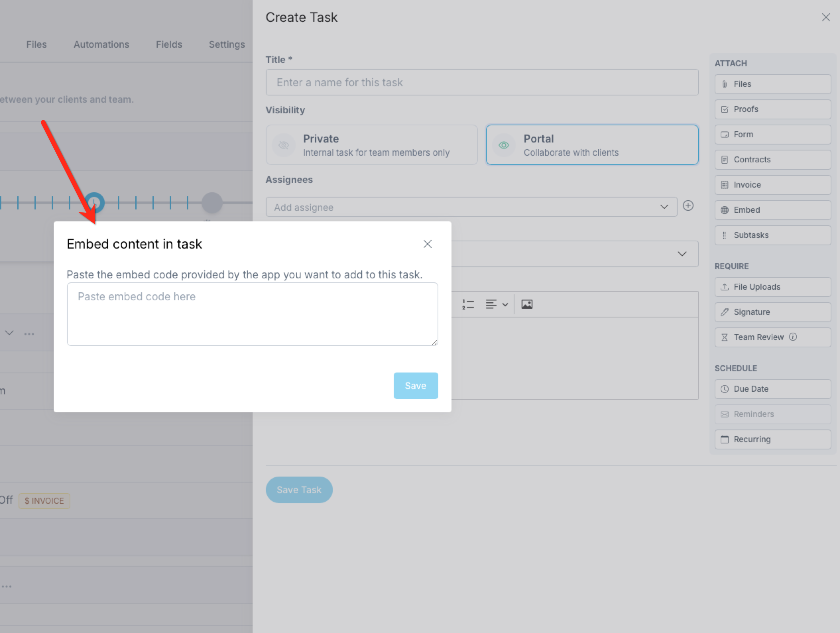Select Portal visibility option
Screen dimensions: 840x633
tap(592, 145)
